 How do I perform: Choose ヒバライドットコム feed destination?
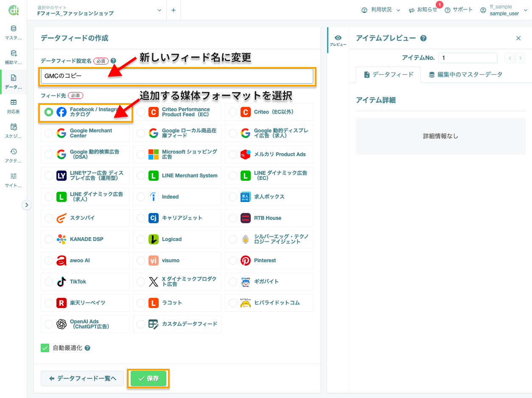[x=269, y=303]
